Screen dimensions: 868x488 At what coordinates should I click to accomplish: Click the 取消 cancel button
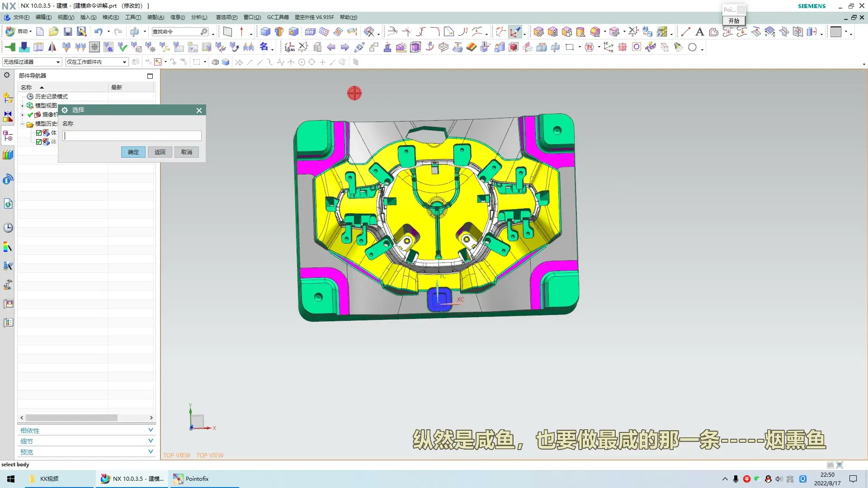(186, 152)
